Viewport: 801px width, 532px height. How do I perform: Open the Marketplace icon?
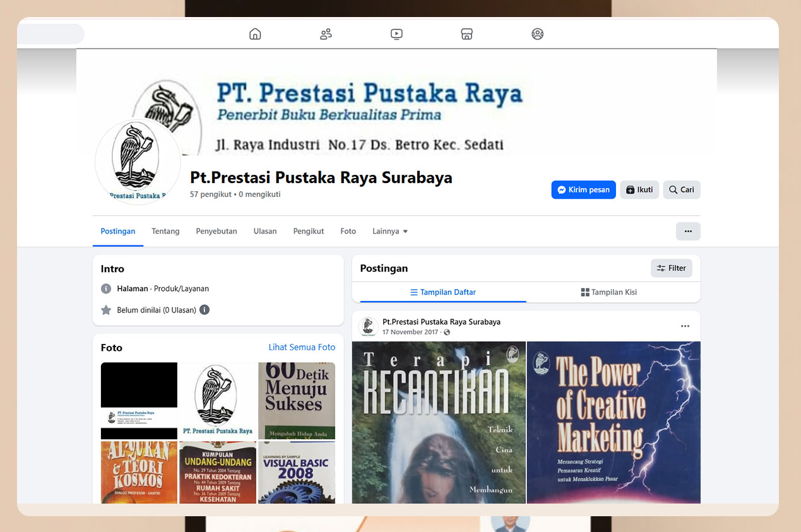point(467,34)
